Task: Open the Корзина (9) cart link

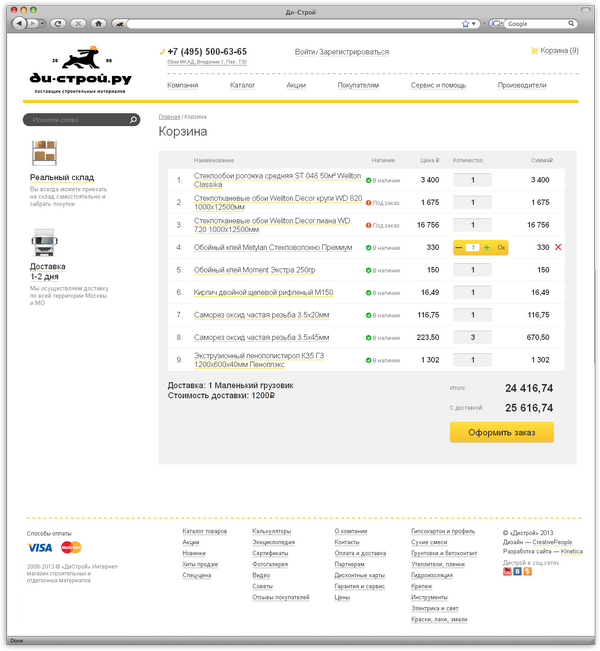Action: point(558,50)
